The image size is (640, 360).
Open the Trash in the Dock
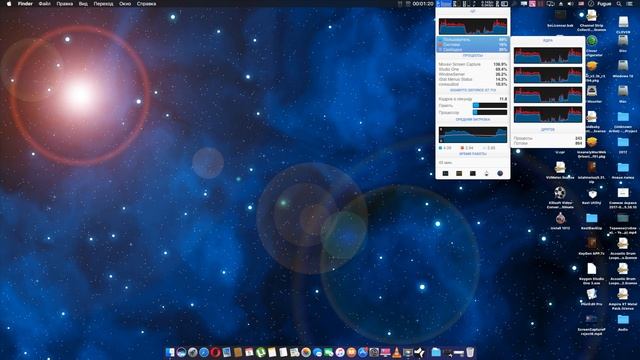tap(470, 352)
